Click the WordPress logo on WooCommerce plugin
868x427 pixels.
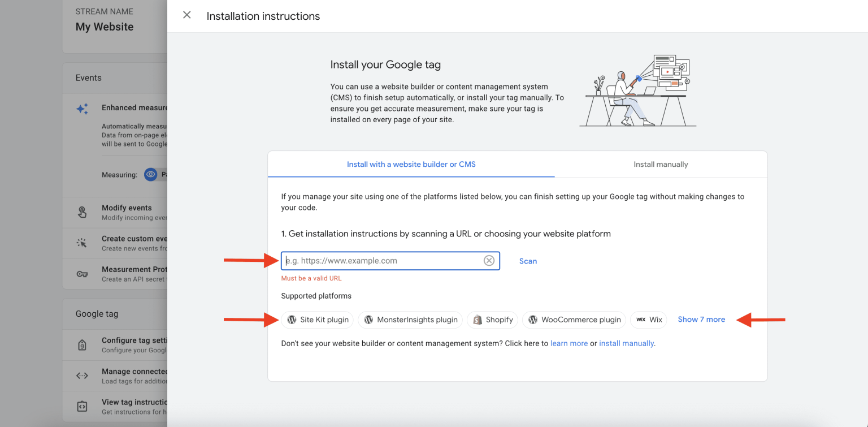pos(533,320)
